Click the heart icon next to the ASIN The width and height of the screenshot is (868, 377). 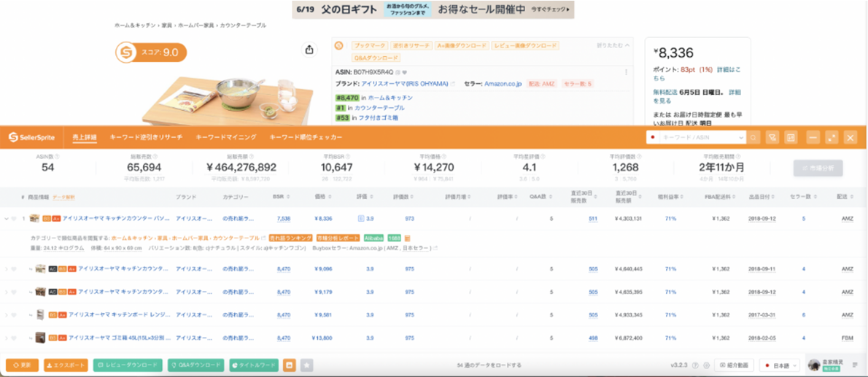(x=404, y=72)
